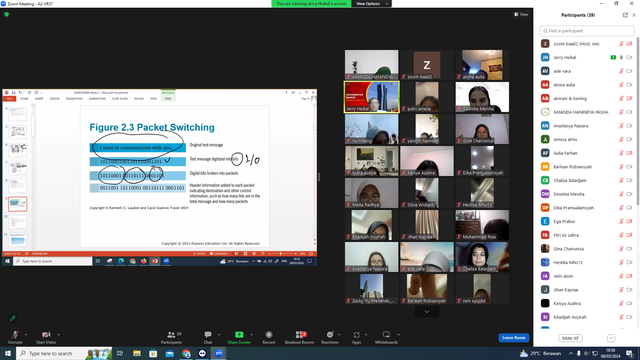Image resolution: width=640 pixels, height=360 pixels.
Task: Open participants panel more options button
Action: [611, 338]
